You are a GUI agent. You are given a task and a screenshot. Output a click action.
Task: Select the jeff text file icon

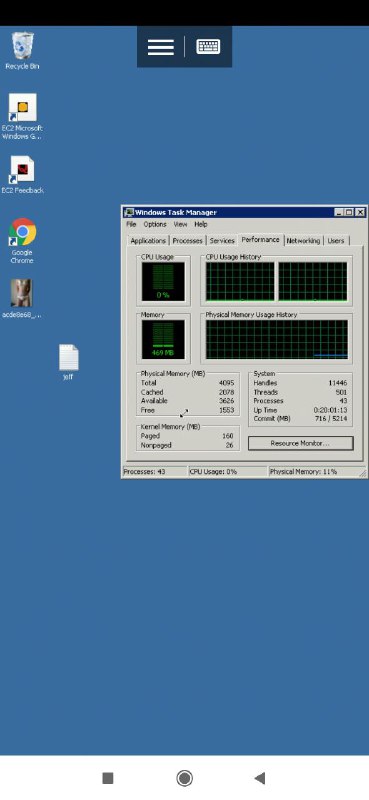click(68, 362)
